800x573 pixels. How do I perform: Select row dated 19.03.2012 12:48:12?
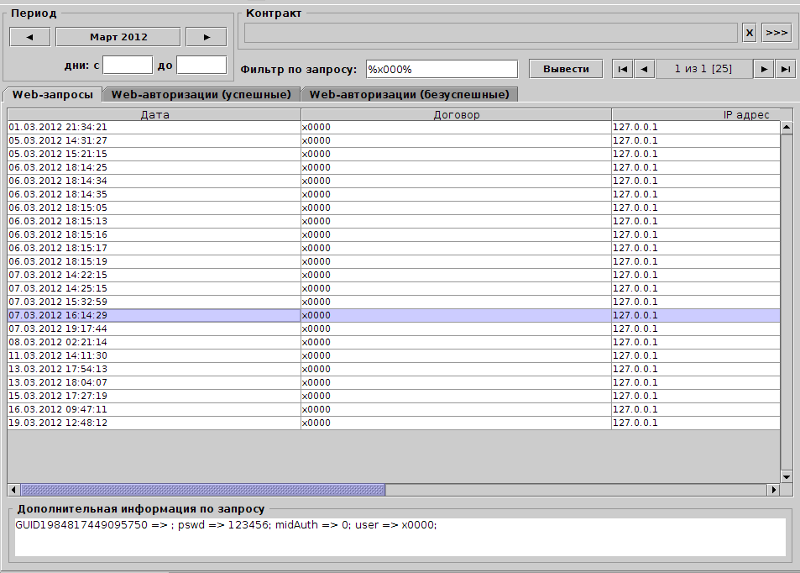pos(154,423)
